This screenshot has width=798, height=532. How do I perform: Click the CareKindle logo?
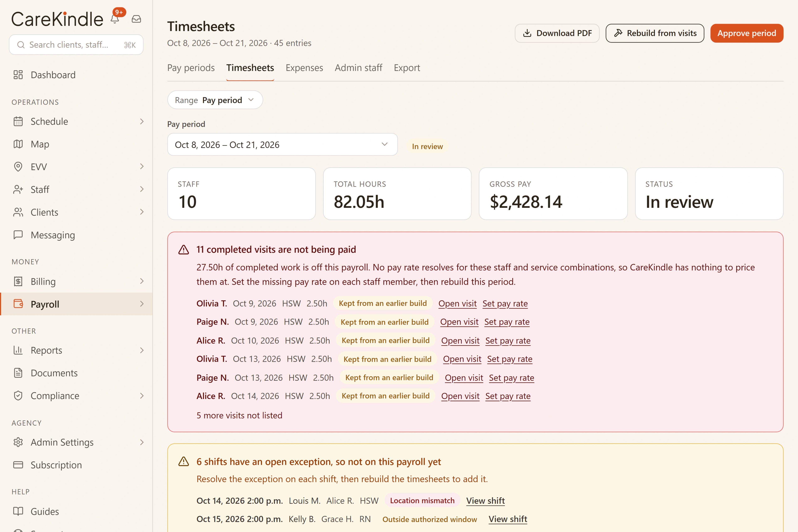[57, 19]
